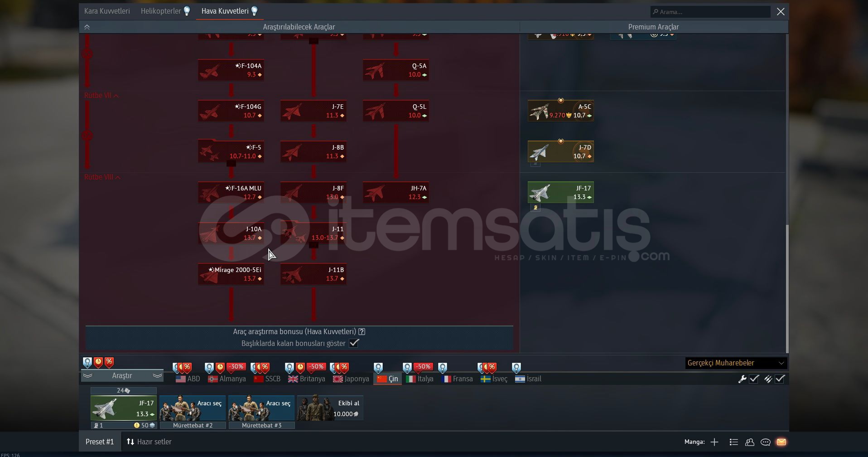Select Fransa nation tab
868x457 pixels.
click(x=457, y=379)
